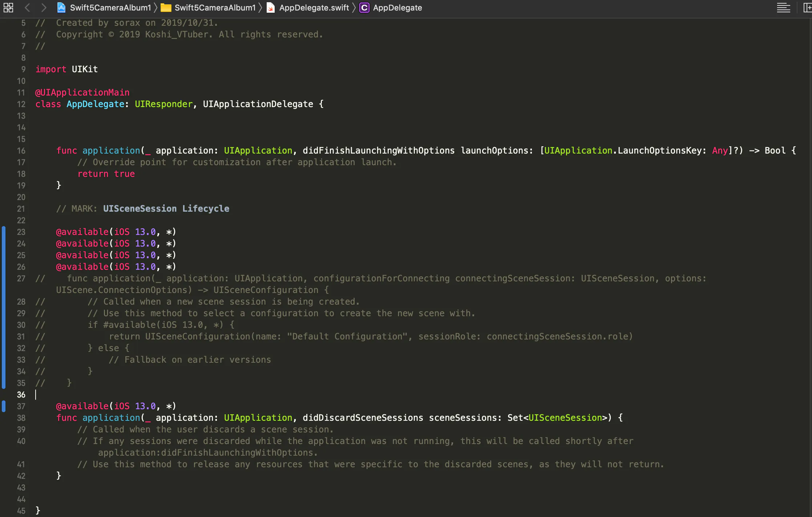Go back with the left arrow
This screenshot has width=812, height=517.
[x=27, y=8]
